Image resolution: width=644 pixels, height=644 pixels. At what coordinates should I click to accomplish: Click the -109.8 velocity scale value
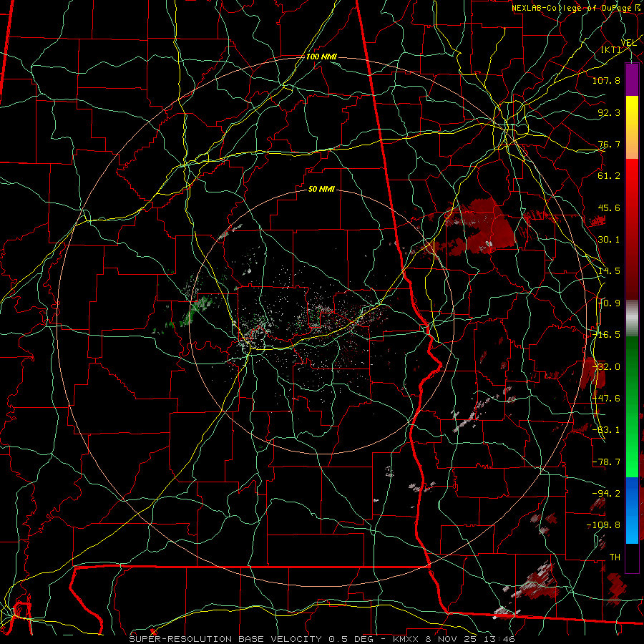coord(604,525)
